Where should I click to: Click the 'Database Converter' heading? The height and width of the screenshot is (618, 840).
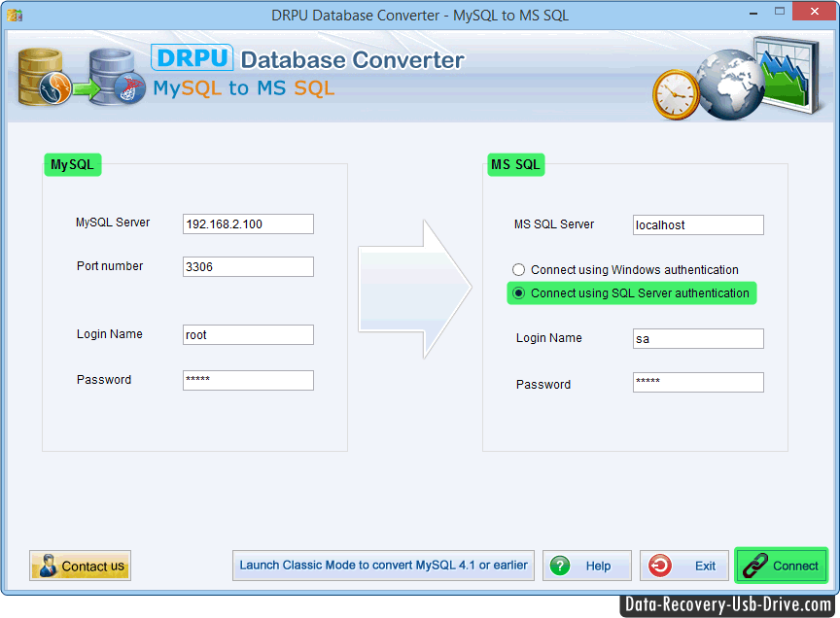tap(353, 60)
